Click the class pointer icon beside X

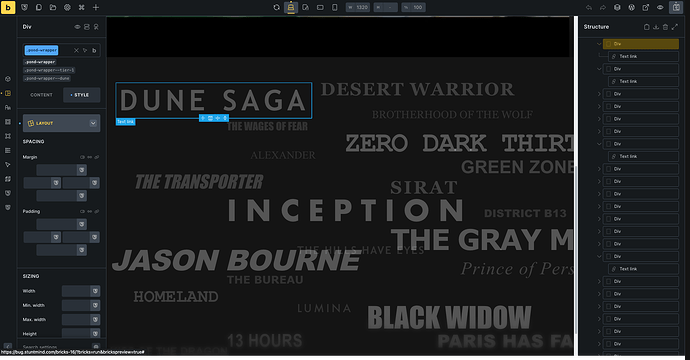click(x=85, y=50)
